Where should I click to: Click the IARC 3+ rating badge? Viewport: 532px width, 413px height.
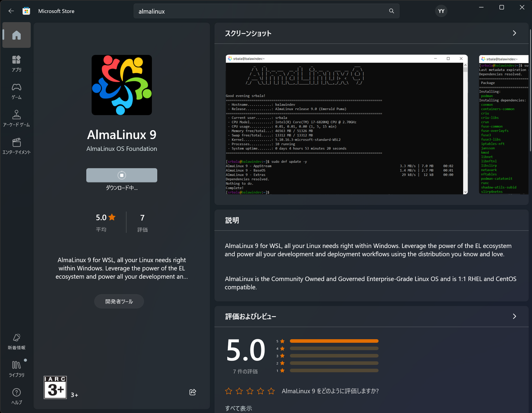click(55, 387)
